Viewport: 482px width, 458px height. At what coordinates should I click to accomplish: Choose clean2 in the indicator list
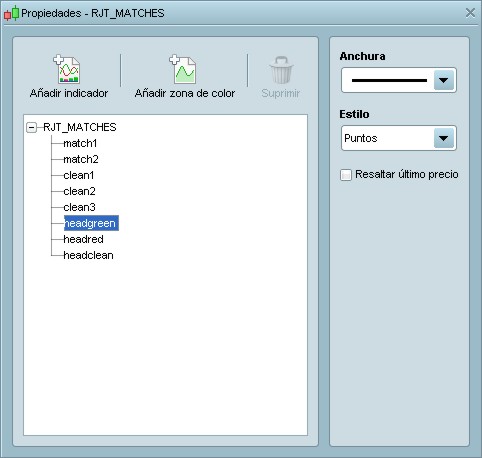79,191
